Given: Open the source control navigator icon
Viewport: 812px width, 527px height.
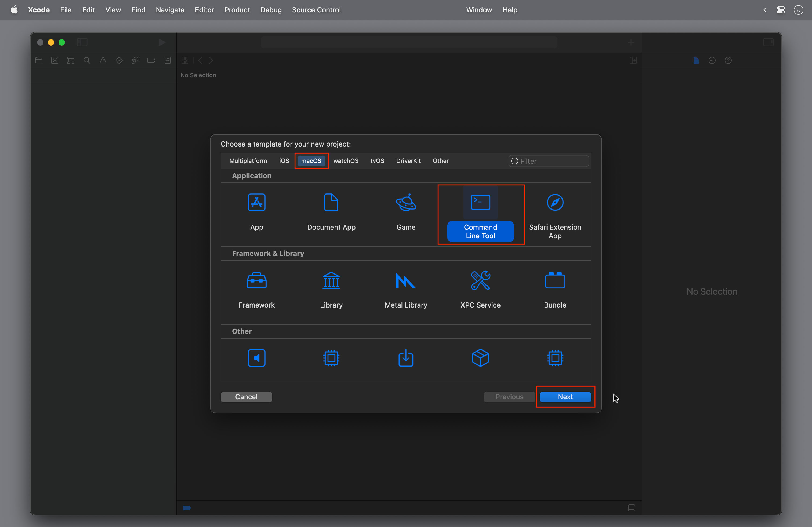Looking at the screenshot, I should [x=55, y=60].
